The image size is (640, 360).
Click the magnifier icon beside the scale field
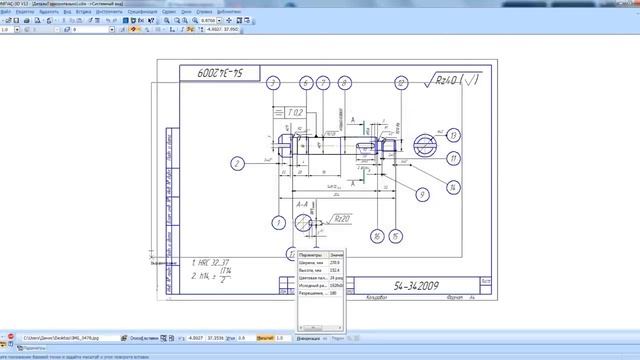[x=195, y=20]
